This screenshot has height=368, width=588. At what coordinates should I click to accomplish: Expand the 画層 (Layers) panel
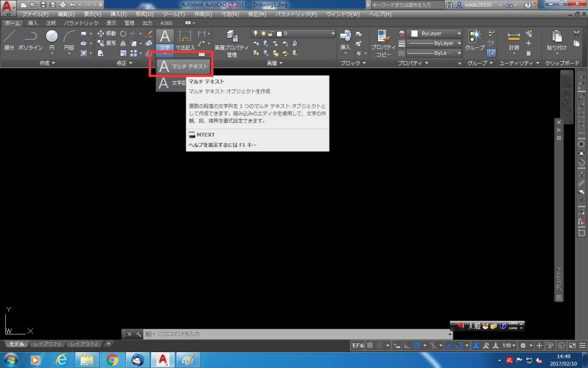[x=275, y=63]
